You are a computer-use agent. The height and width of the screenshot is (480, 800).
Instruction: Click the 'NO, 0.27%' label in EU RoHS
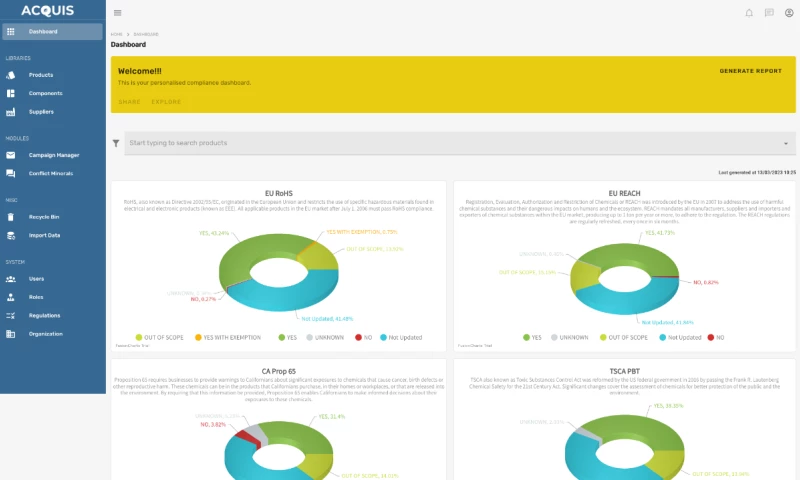pos(203,299)
